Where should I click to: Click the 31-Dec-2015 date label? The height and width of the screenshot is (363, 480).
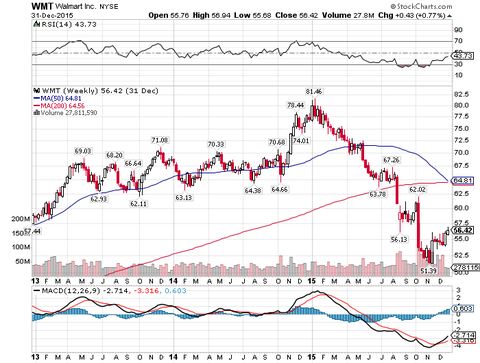point(52,16)
